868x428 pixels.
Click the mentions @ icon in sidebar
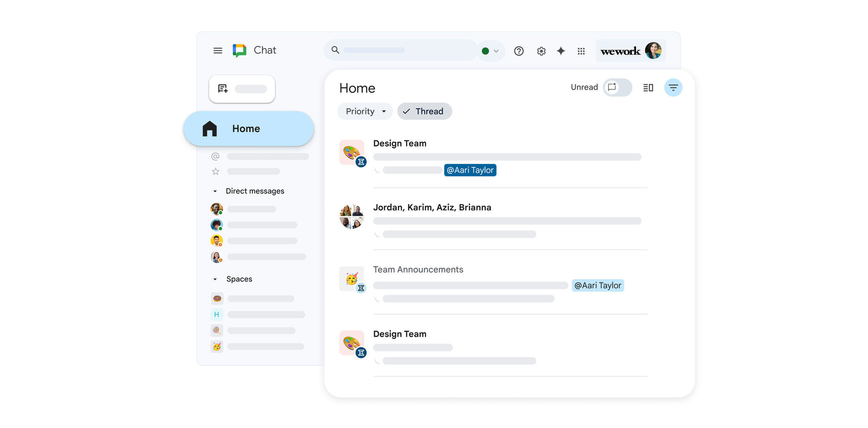(215, 156)
